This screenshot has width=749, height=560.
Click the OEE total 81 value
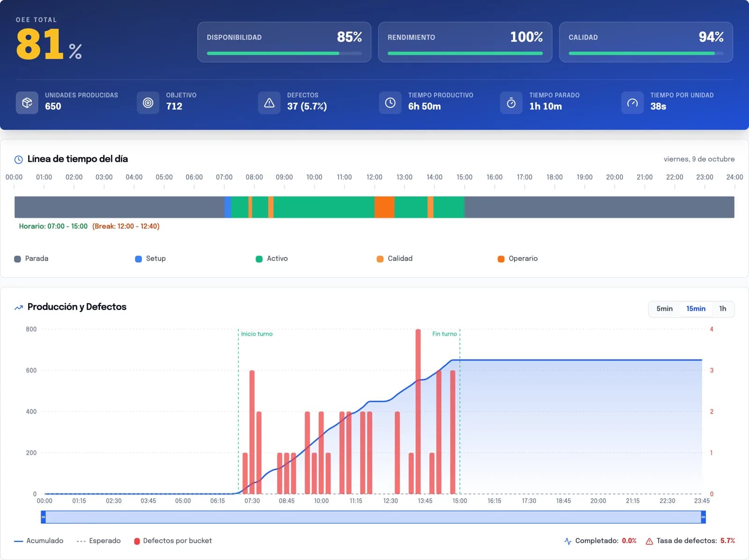click(x=40, y=44)
